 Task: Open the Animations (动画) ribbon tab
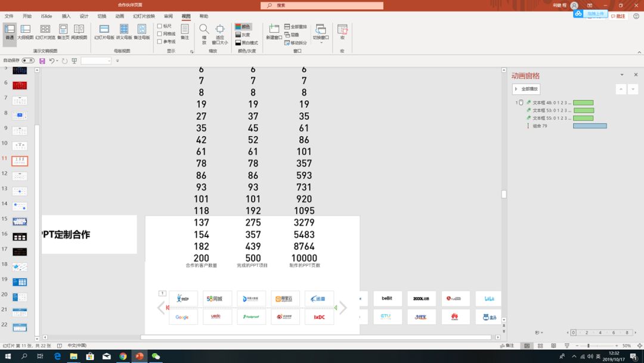click(x=120, y=16)
